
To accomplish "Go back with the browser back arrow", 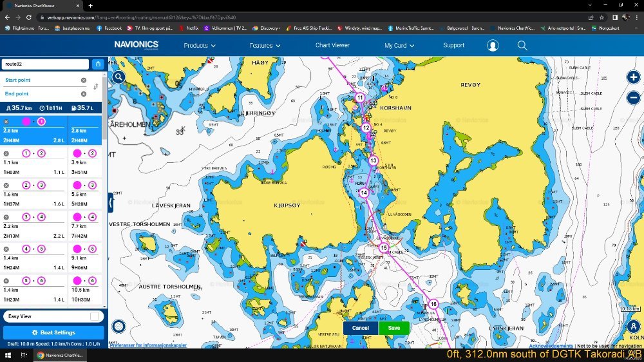I will click(7, 17).
